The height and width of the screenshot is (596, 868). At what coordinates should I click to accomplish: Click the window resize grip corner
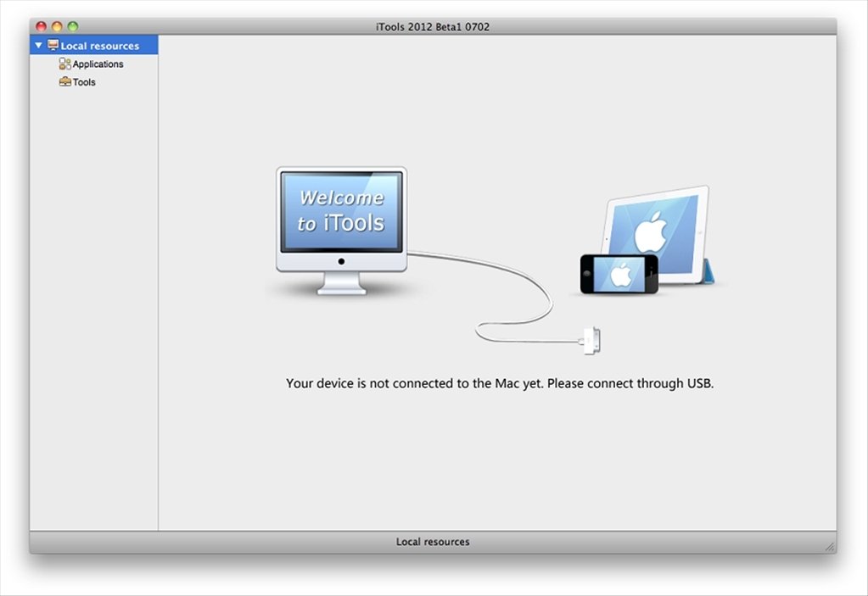829,547
